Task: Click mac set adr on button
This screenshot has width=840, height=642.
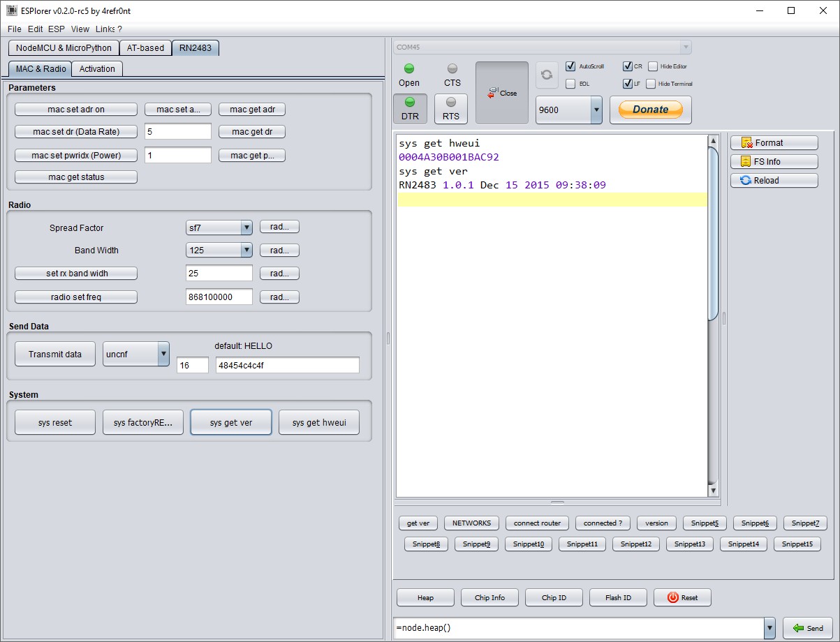Action: point(76,109)
